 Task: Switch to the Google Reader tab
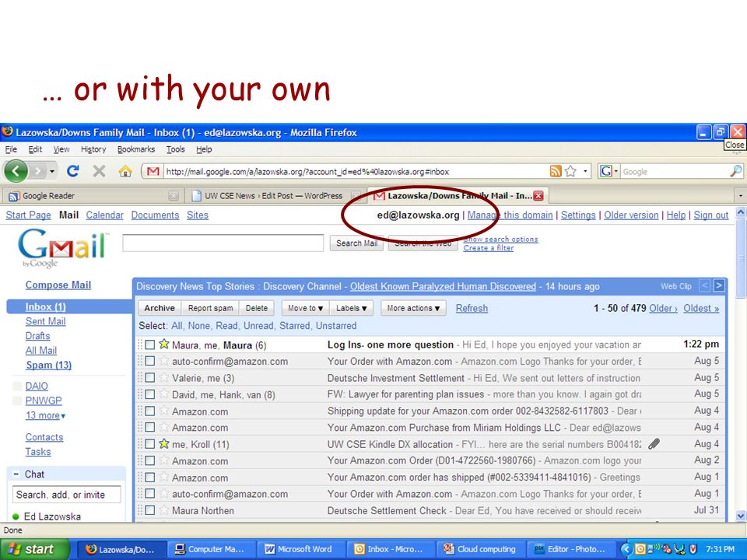(x=92, y=196)
